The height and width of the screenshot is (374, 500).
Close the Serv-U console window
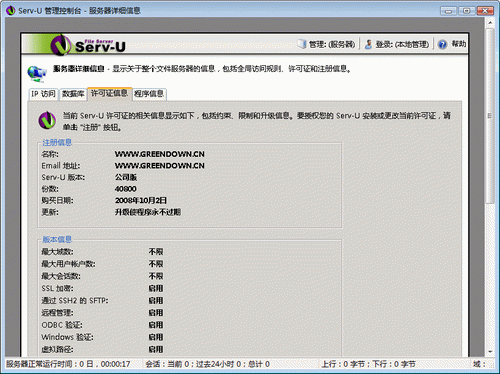[x=485, y=11]
